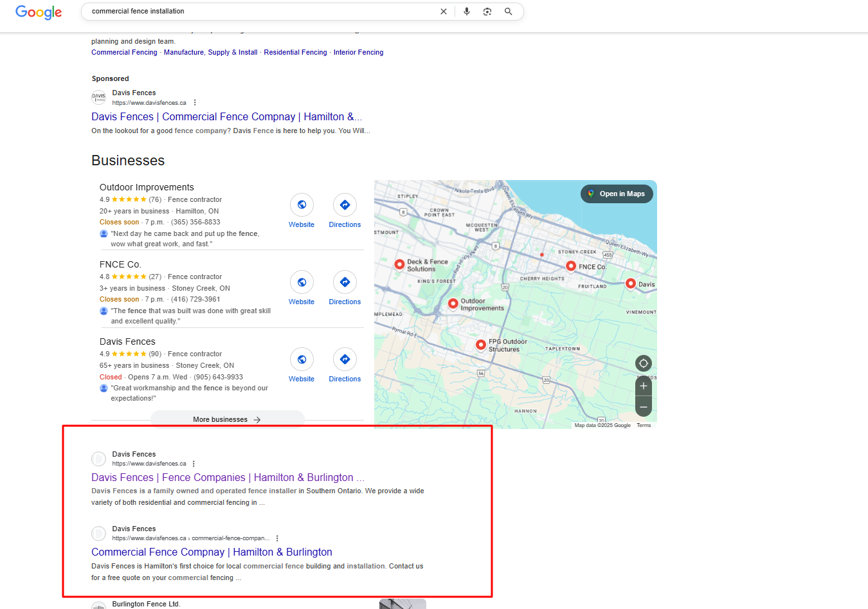Open the FNCE Co. business listing
Screen dimensions: 868x609
click(x=120, y=264)
